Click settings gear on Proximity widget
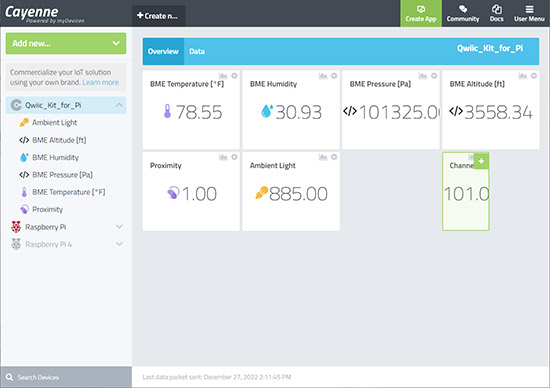Image resolution: width=550 pixels, height=388 pixels. (234, 157)
